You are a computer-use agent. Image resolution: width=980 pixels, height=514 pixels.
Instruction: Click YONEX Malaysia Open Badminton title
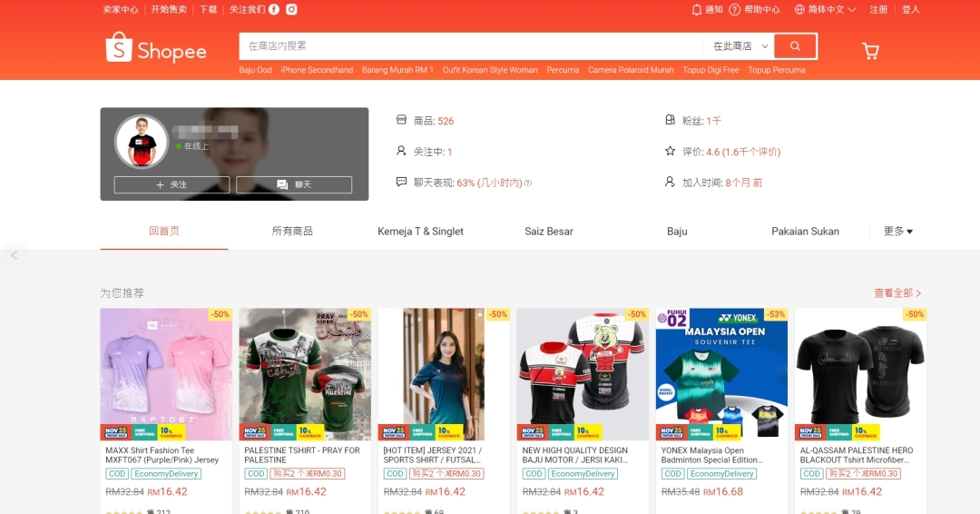712,455
